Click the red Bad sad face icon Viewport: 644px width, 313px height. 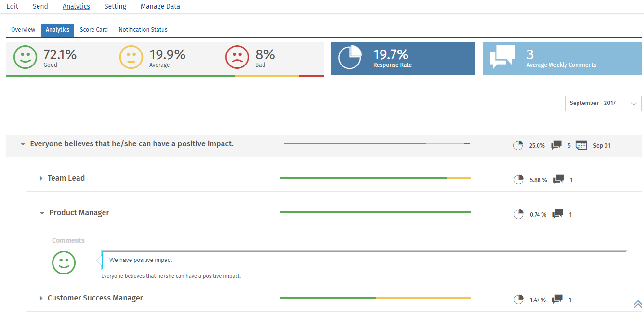237,58
